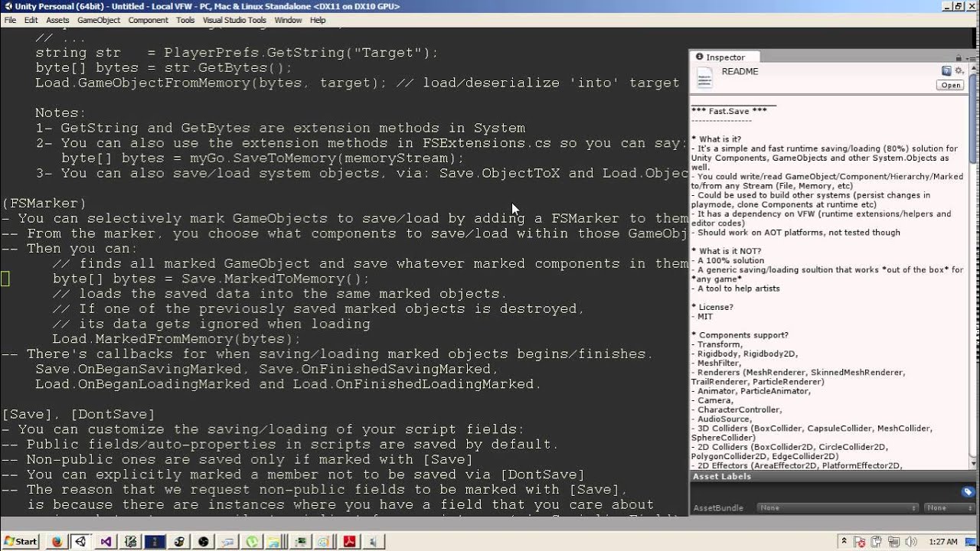Open the Assets menu
The height and width of the screenshot is (551, 980).
(57, 20)
